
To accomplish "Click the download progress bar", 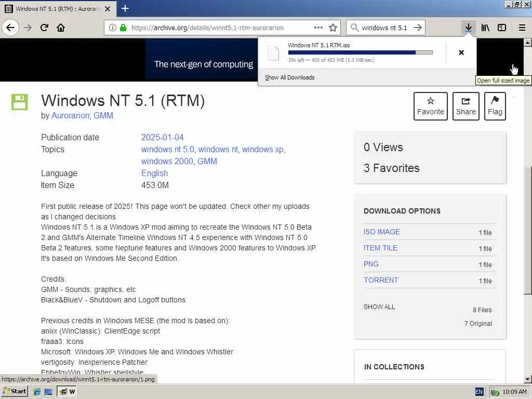I will (x=361, y=52).
